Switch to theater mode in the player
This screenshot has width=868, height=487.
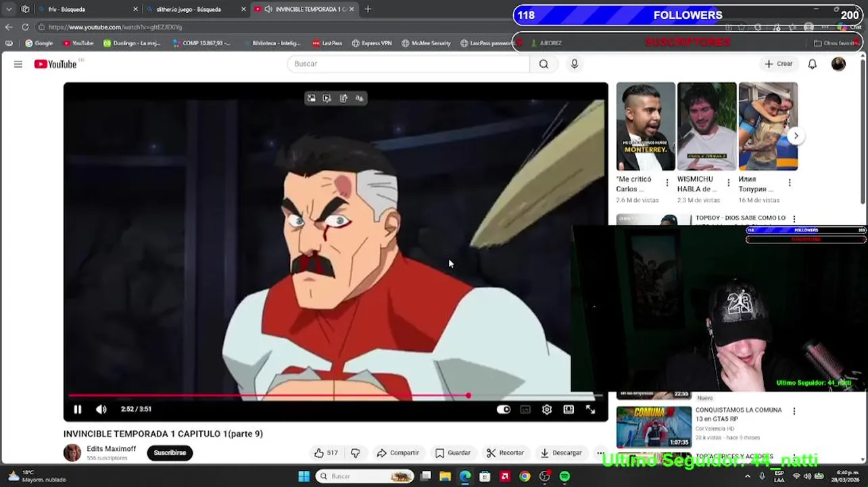pos(569,409)
